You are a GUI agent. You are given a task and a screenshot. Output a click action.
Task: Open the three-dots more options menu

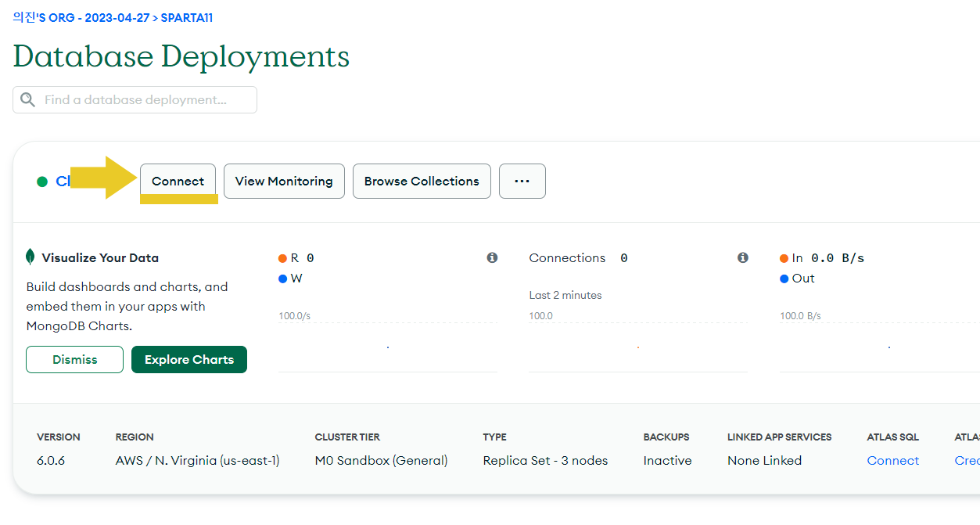click(x=522, y=181)
